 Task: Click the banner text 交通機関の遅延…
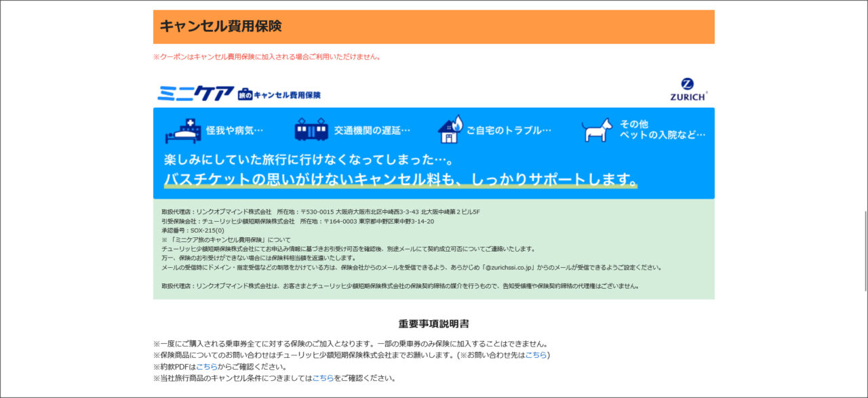coord(372,130)
